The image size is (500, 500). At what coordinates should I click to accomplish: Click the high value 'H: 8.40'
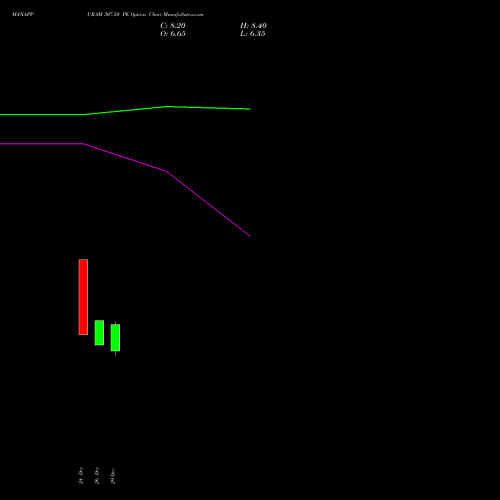253,26
